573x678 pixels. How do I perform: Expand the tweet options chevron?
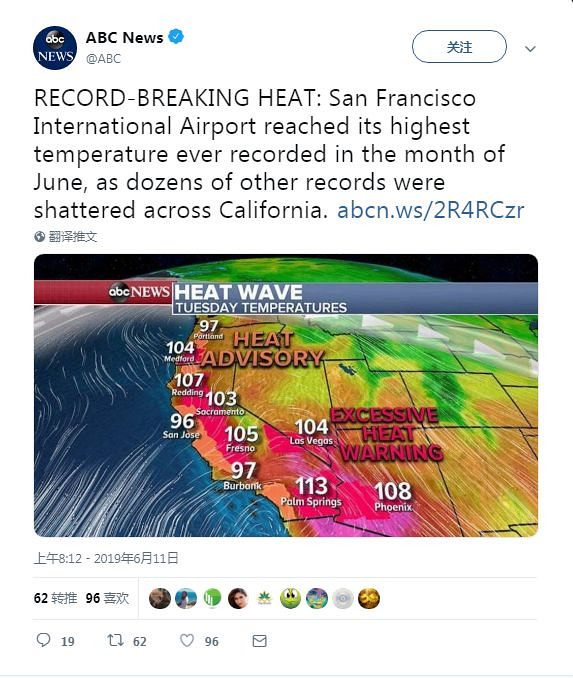click(x=530, y=49)
